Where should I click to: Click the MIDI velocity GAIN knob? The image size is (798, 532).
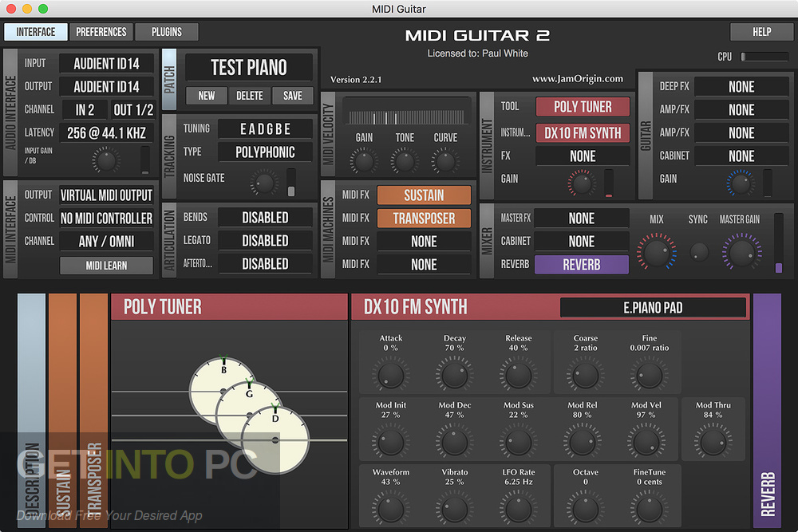click(364, 162)
